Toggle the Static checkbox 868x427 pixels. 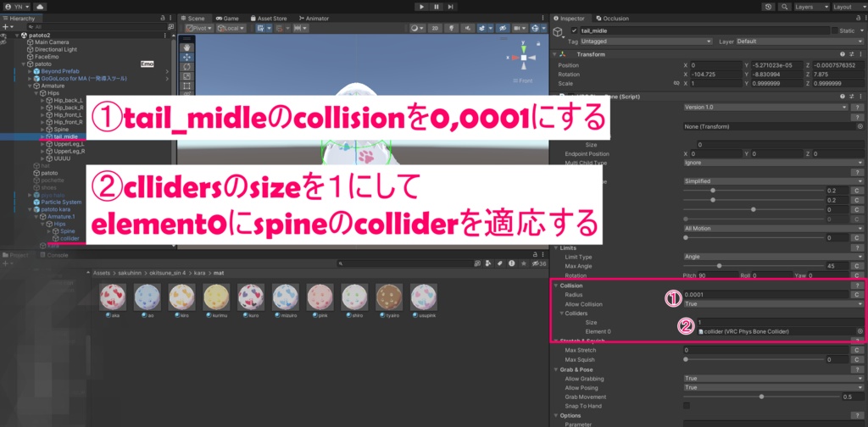coord(834,30)
